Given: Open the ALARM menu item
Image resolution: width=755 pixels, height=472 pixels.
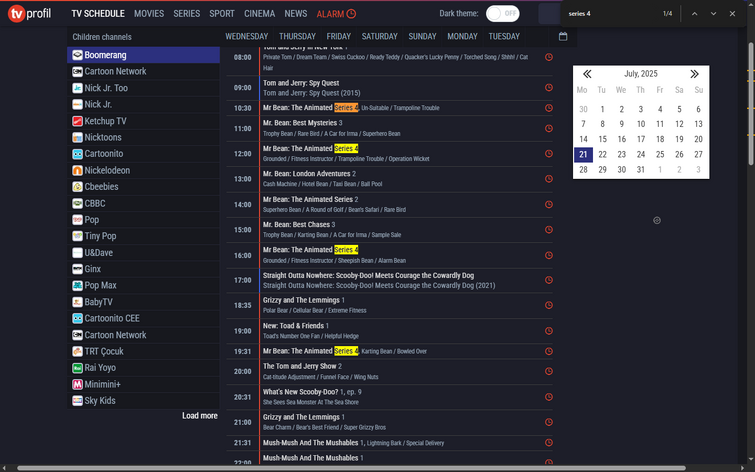Looking at the screenshot, I should point(336,13).
